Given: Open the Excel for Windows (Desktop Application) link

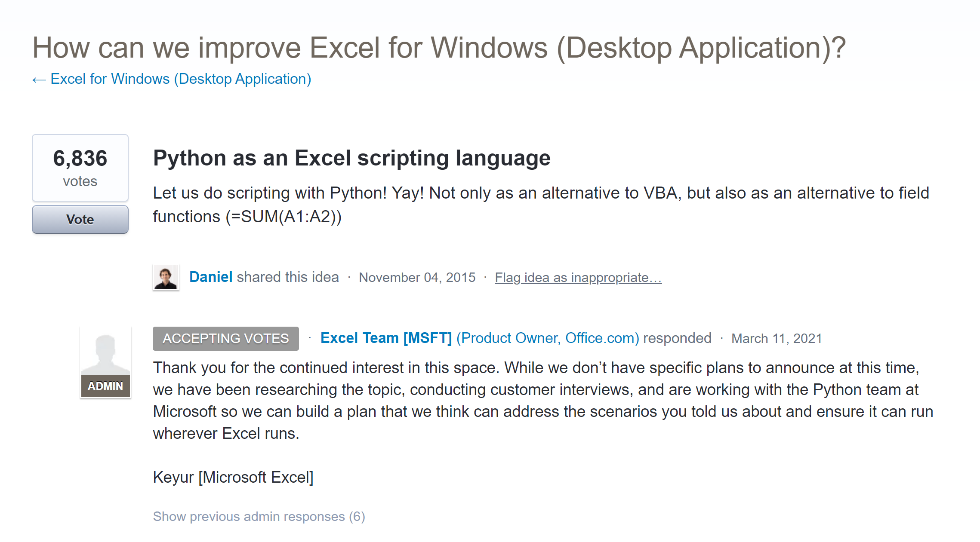Looking at the screenshot, I should pos(181,79).
